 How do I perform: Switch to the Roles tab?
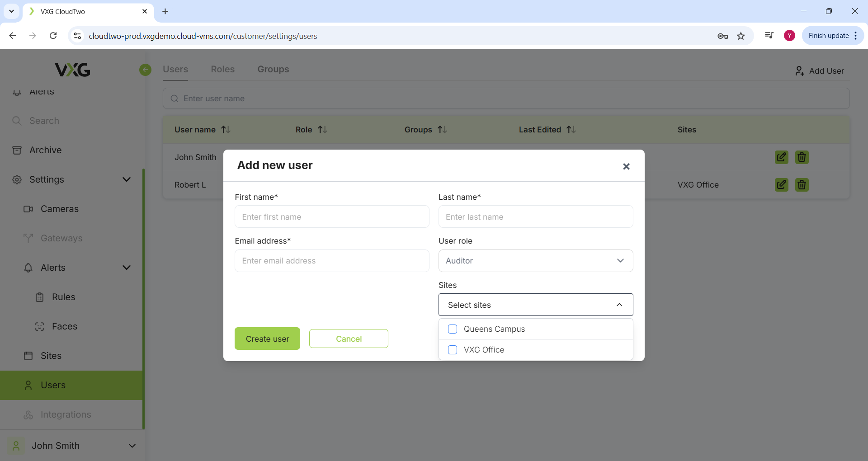pos(222,69)
